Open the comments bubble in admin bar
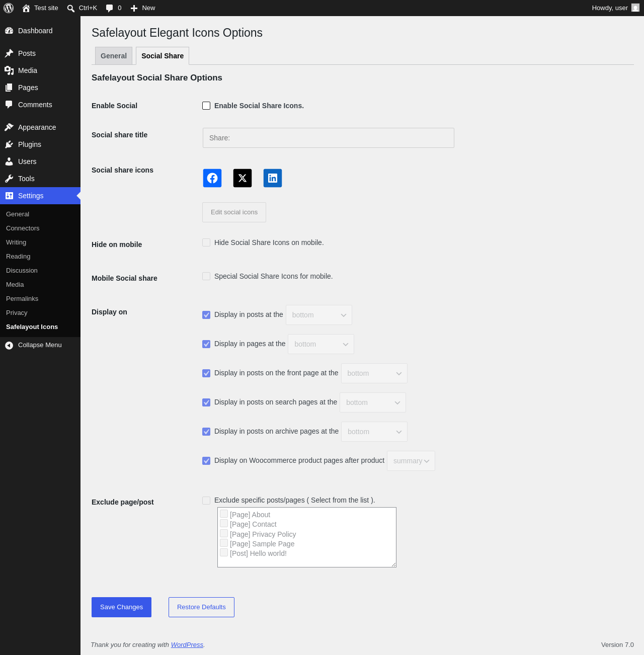 tap(110, 8)
